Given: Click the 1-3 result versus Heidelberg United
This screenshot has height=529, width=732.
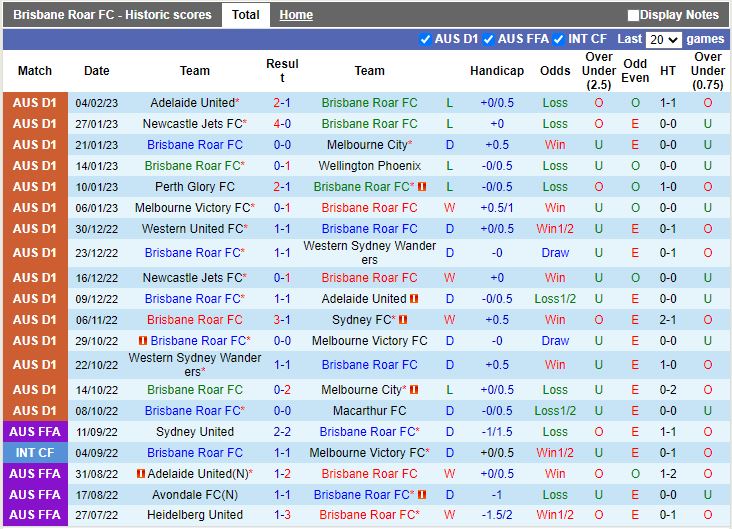Looking at the screenshot, I should pyautogui.click(x=282, y=515).
